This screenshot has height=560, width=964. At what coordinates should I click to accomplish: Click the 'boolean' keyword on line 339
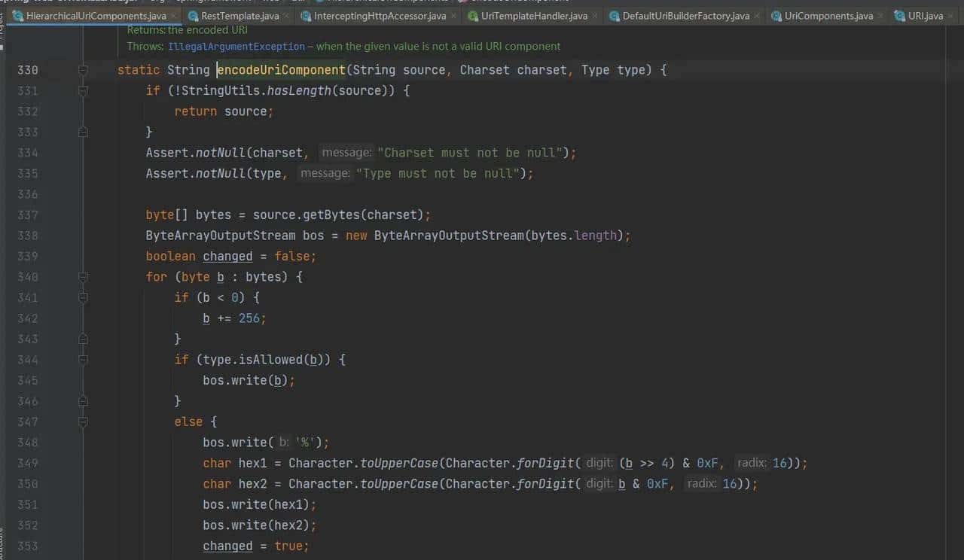(x=171, y=256)
